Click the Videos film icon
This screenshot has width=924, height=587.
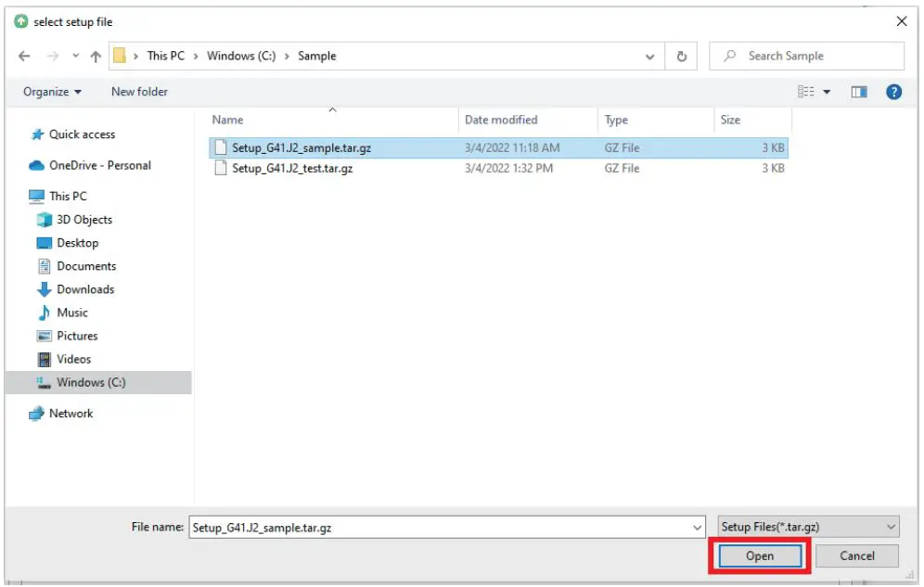tap(45, 359)
